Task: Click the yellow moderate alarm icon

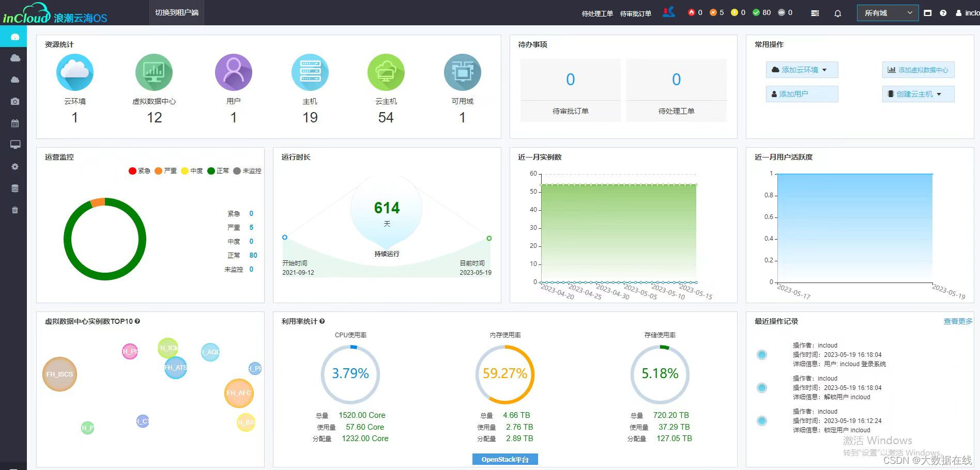Action: click(x=734, y=12)
